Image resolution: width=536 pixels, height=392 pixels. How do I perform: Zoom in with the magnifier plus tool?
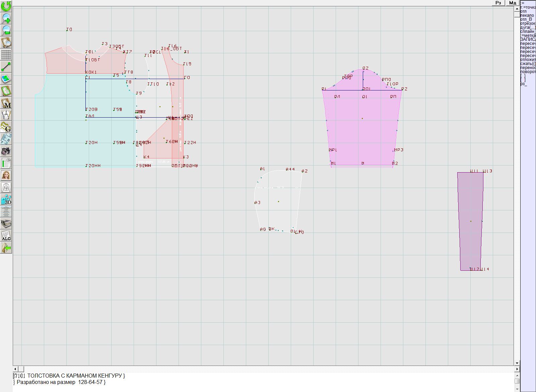coord(6,18)
